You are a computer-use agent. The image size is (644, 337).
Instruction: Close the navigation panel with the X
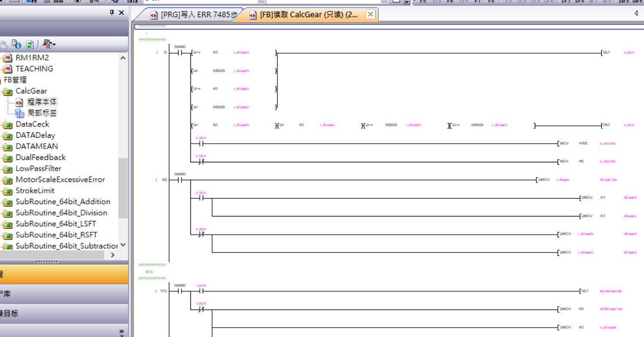coord(122,13)
